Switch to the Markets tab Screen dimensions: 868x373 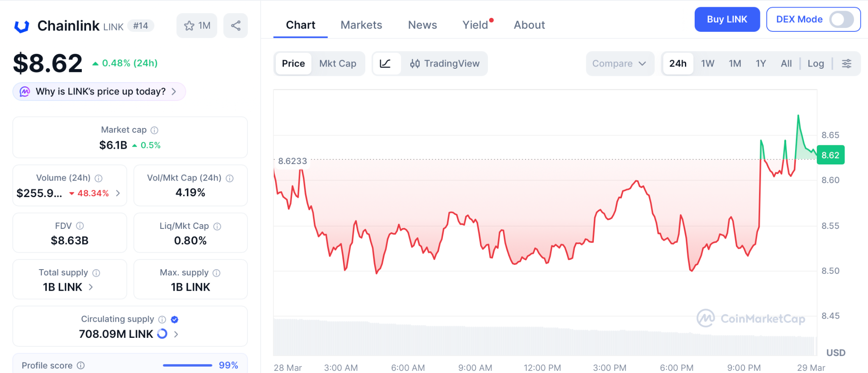click(x=361, y=25)
